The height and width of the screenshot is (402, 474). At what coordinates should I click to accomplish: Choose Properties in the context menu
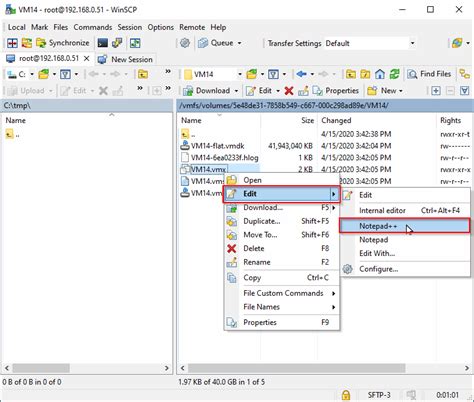click(x=282, y=322)
